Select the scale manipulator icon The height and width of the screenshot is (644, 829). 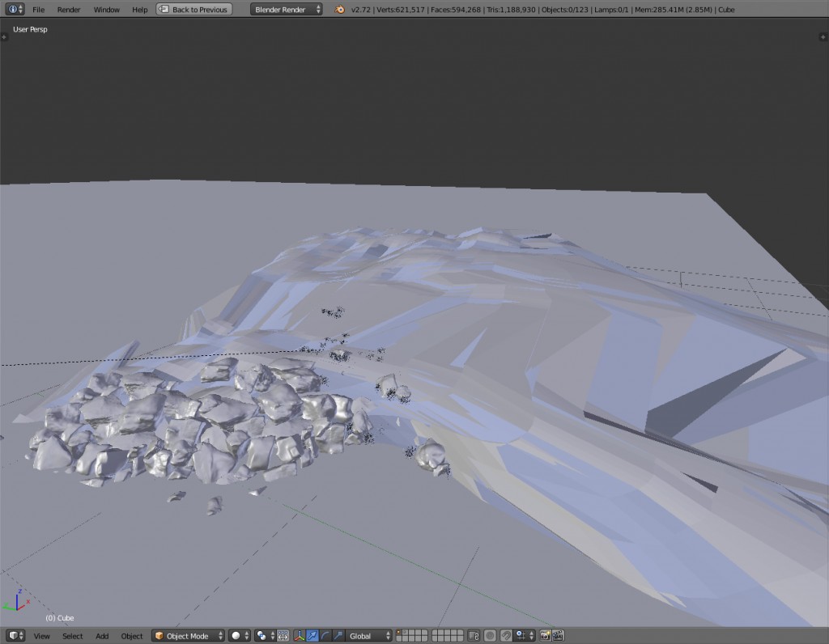click(338, 636)
